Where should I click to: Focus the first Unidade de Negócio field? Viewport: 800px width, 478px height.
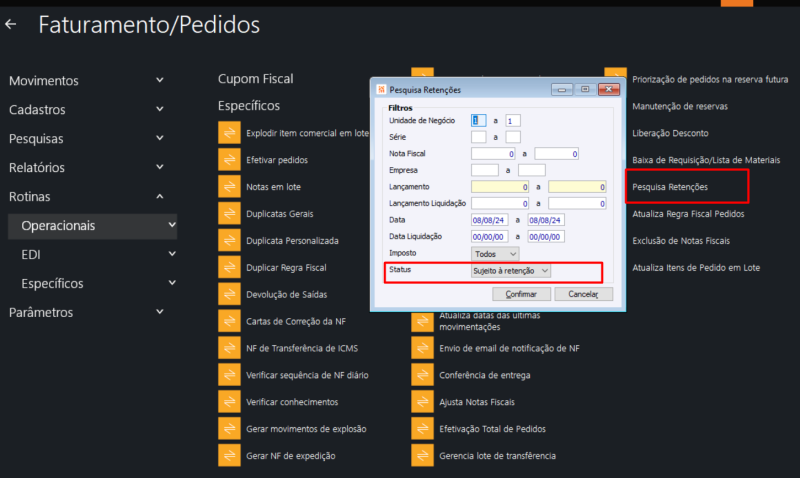[x=479, y=120]
